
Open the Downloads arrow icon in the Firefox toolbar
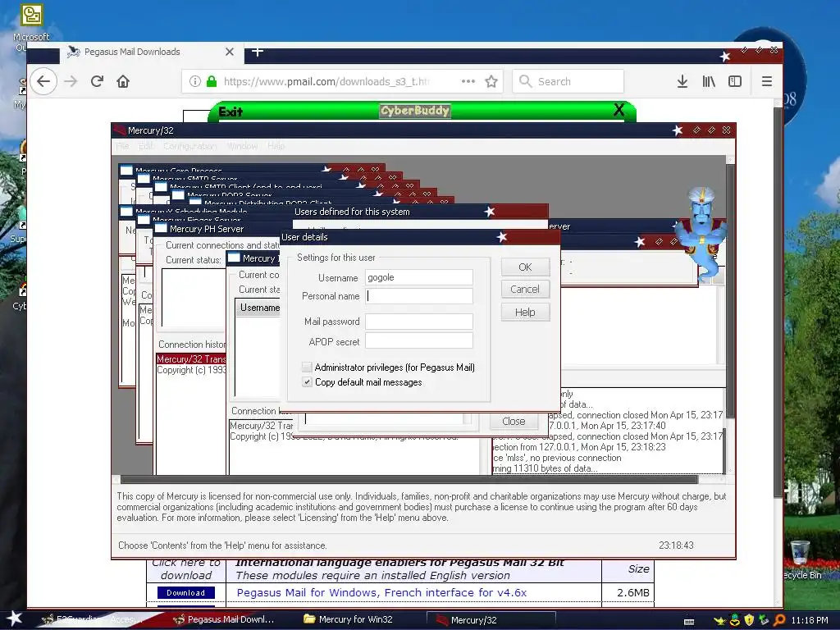[682, 81]
